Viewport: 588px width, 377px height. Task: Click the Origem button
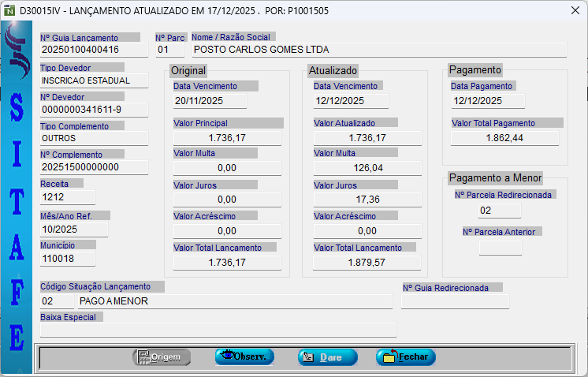(162, 357)
